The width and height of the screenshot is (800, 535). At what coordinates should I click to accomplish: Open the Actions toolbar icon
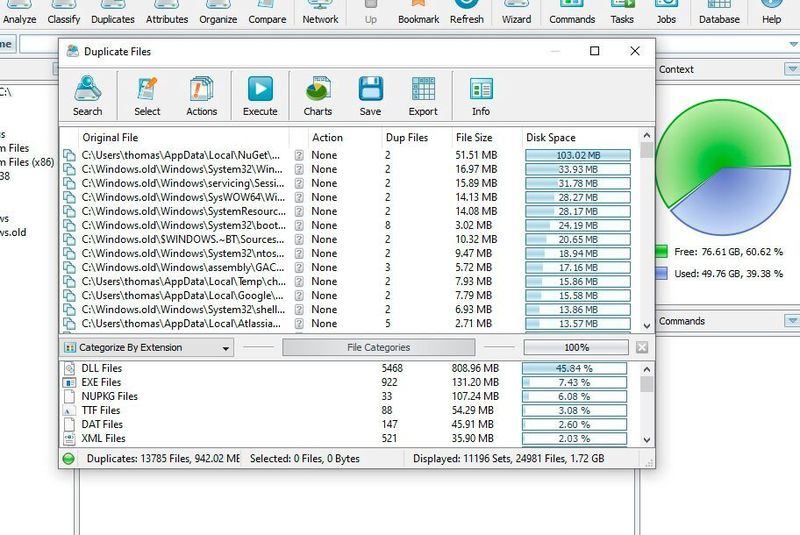tap(201, 96)
